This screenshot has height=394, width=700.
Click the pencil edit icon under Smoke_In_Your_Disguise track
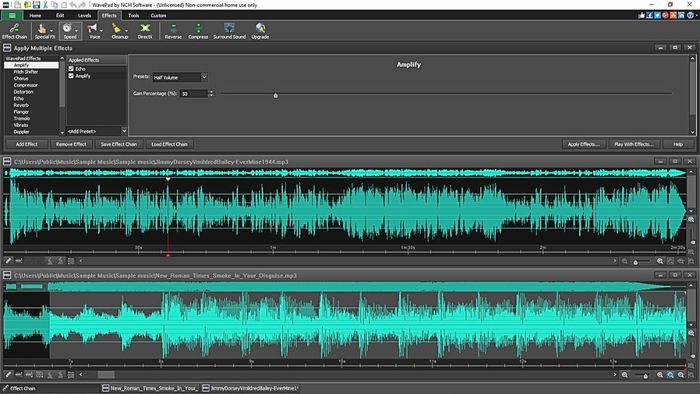[x=8, y=374]
